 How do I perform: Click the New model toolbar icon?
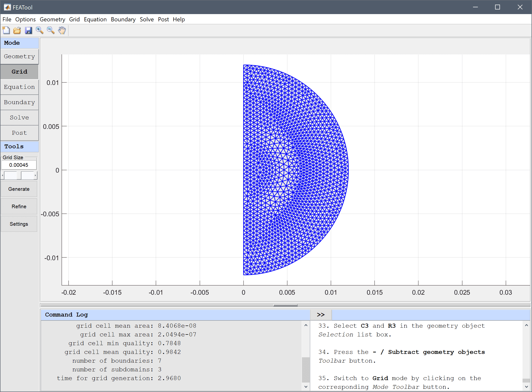click(6, 30)
